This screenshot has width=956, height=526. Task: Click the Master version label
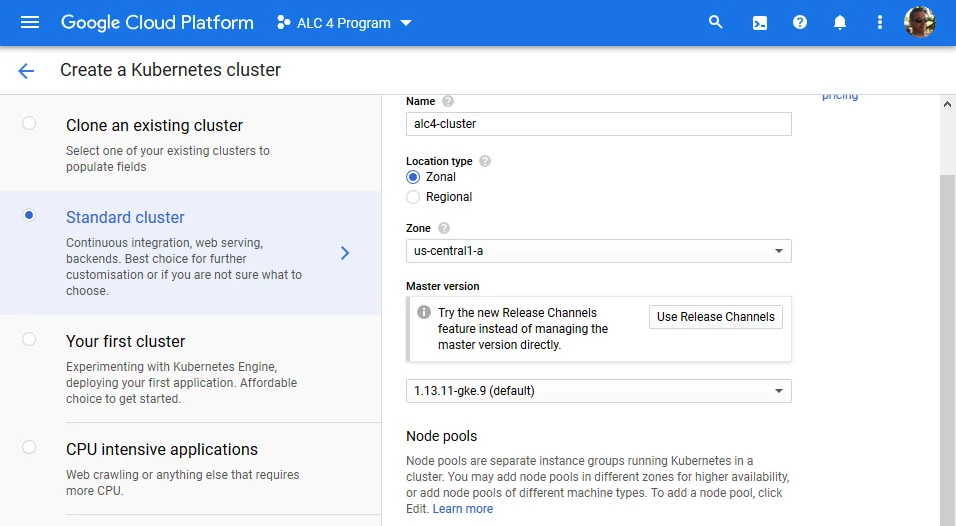443,286
